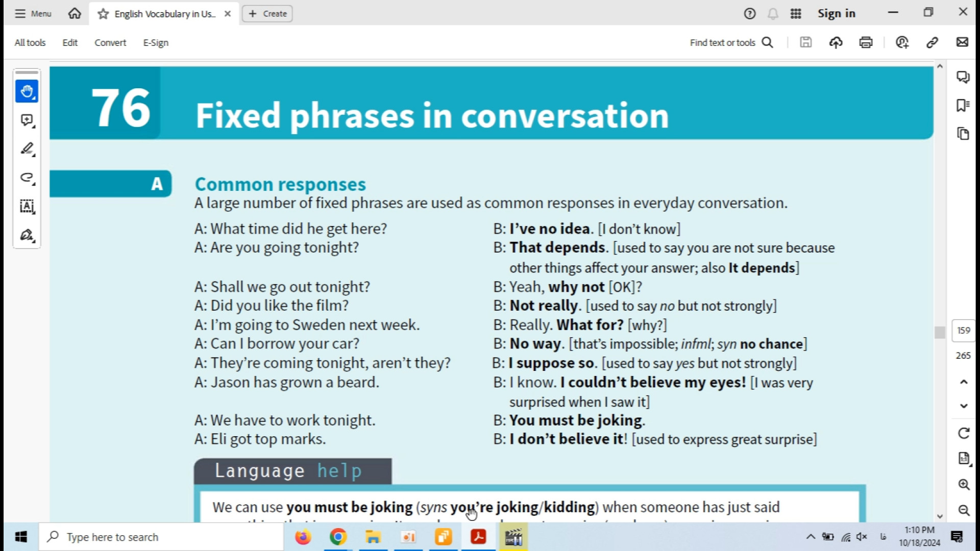
Task: Click the Sign in button
Action: pyautogui.click(x=836, y=14)
